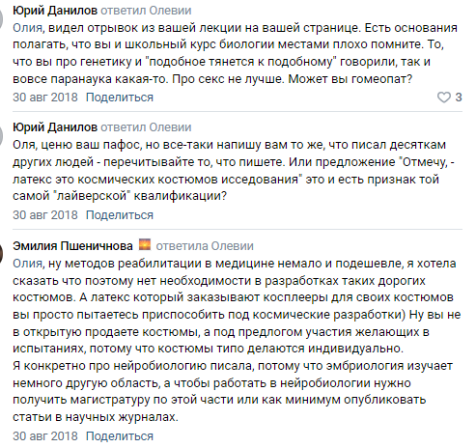Click 'ответил Олевии' in the second comment
The image size is (476, 448).
pyautogui.click(x=146, y=127)
